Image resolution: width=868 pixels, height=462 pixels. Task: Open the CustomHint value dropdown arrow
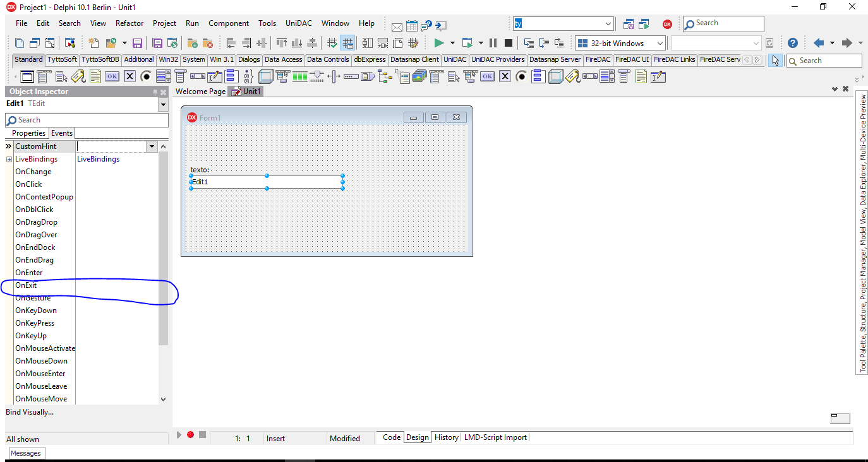151,146
